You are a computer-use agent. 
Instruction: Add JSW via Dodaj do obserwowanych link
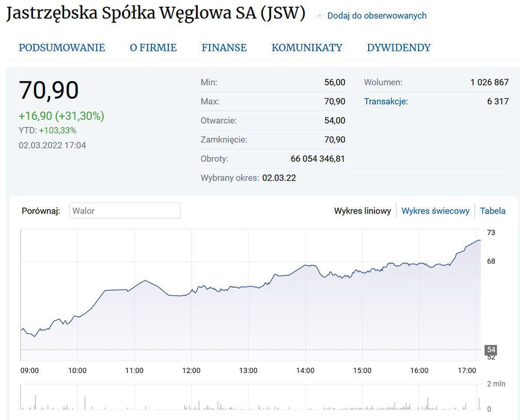(x=377, y=16)
